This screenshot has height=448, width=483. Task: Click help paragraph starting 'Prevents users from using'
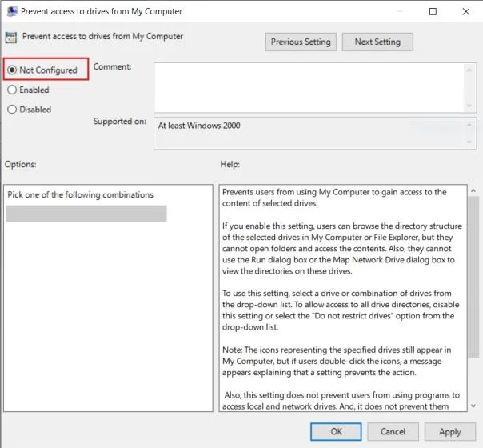tap(334, 198)
